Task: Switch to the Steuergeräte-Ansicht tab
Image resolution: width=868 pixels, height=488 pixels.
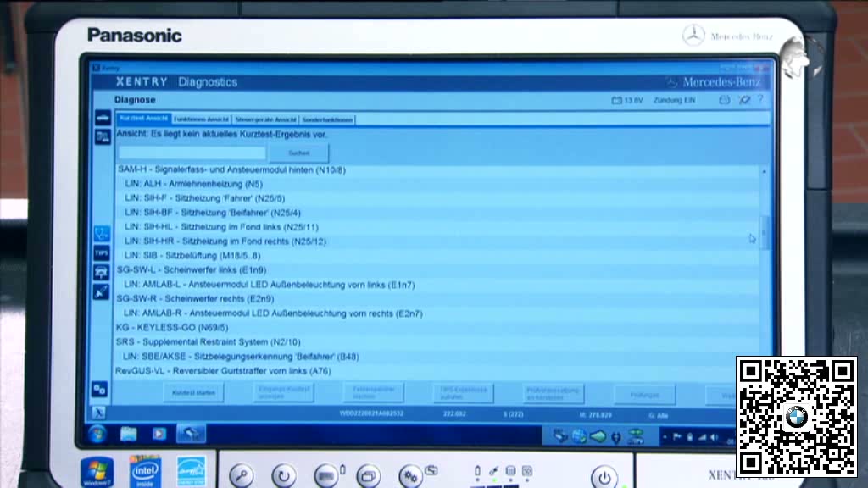Action: click(265, 119)
